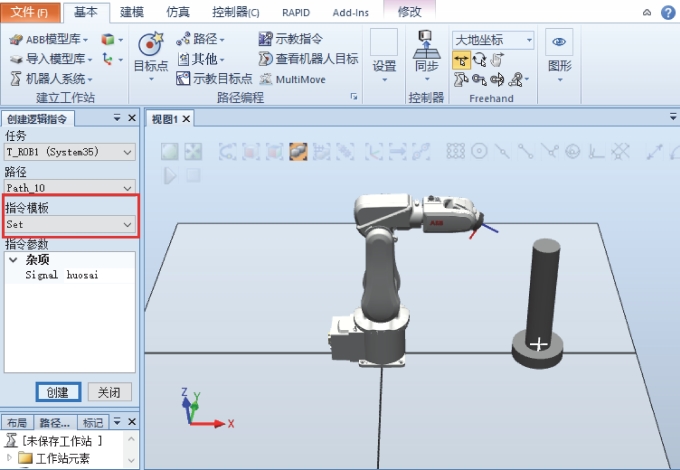Click the 创建 button
Screen dimensions: 680x470
point(57,392)
